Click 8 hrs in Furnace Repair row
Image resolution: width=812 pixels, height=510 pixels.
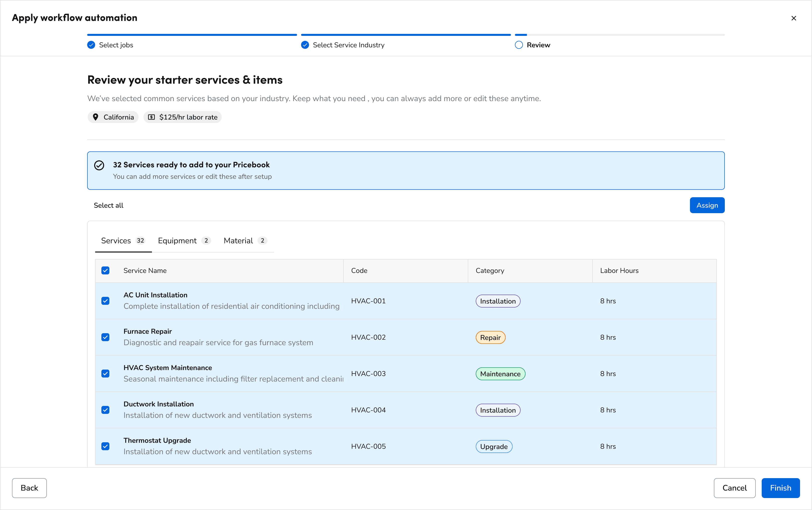608,337
